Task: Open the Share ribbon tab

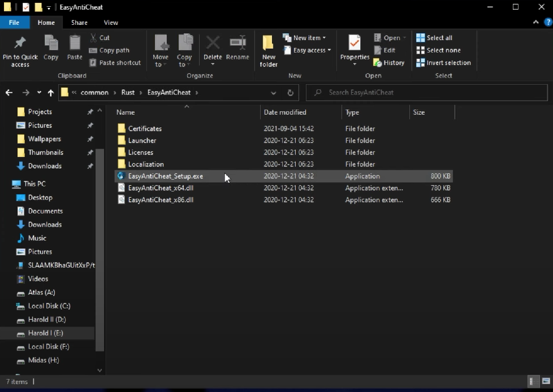Action: pos(79,23)
